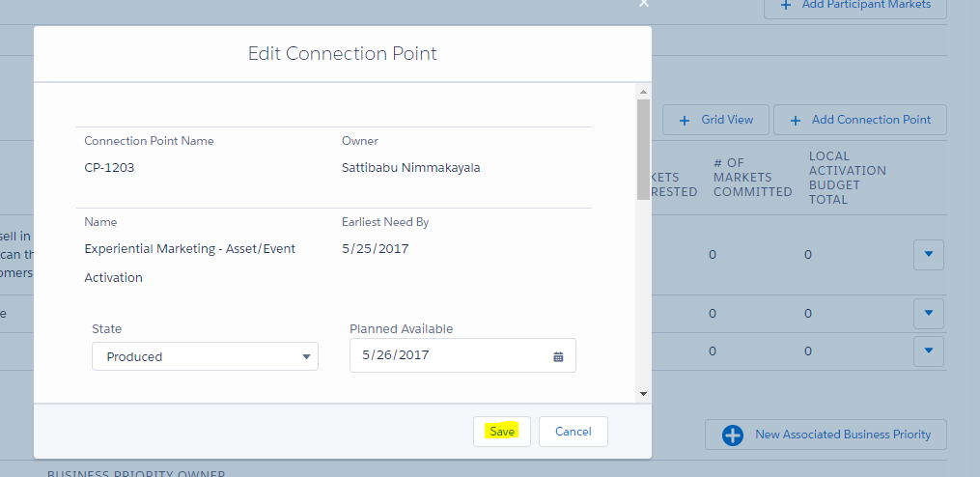Open the third connection point row's action dropdown
The height and width of the screenshot is (477, 980).
pyautogui.click(x=928, y=351)
